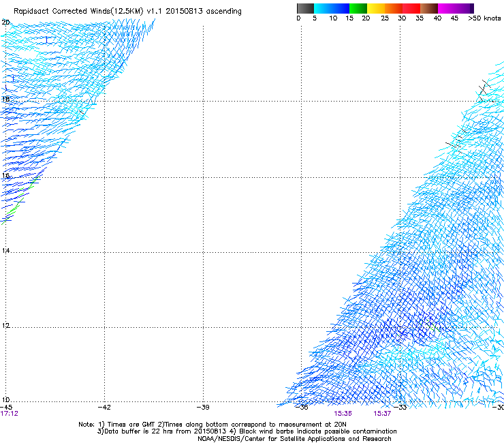504x443 pixels.
Task: Click the longitude label -36
Action: tap(302, 408)
